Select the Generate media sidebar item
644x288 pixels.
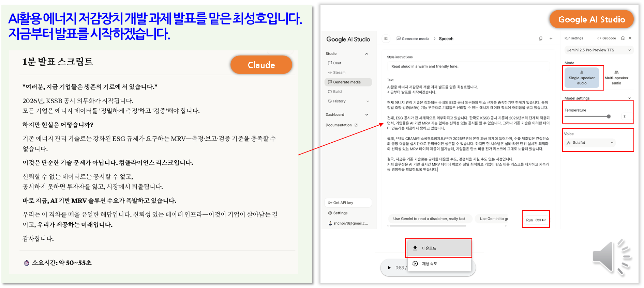click(x=348, y=82)
